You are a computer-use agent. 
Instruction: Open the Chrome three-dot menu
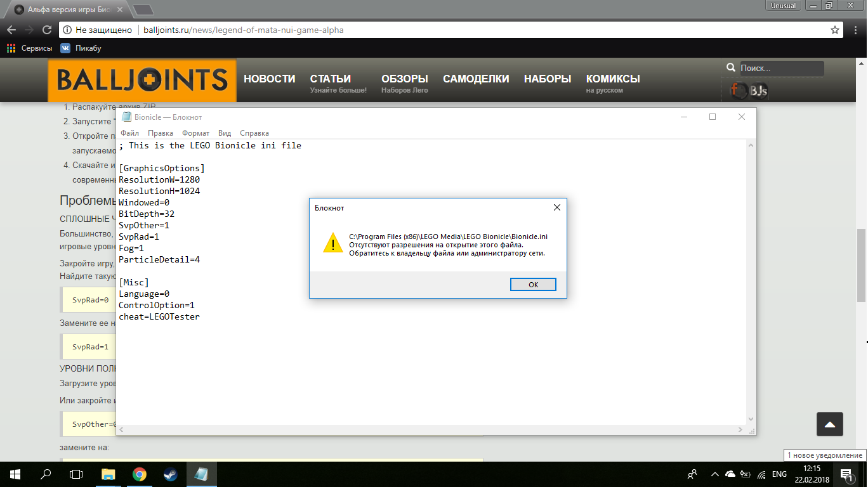(x=856, y=30)
